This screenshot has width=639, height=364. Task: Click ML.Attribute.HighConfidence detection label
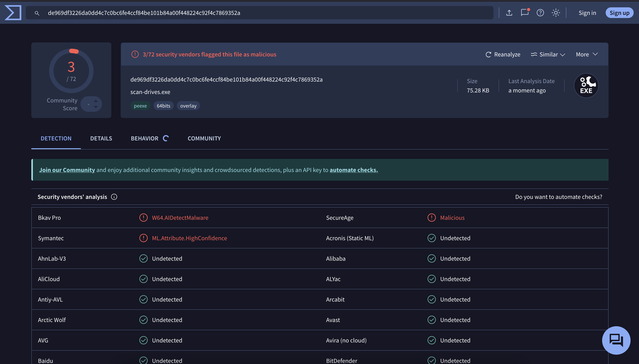[x=190, y=238]
